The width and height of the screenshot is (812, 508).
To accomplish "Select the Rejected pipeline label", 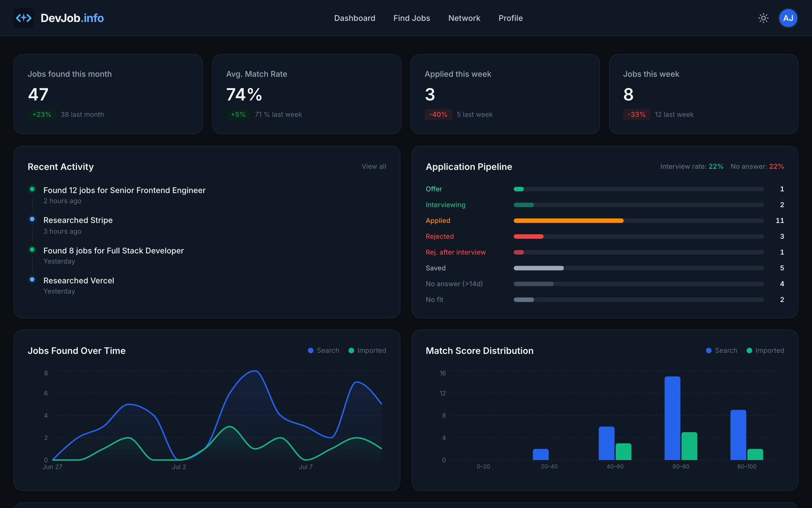I will pos(440,237).
